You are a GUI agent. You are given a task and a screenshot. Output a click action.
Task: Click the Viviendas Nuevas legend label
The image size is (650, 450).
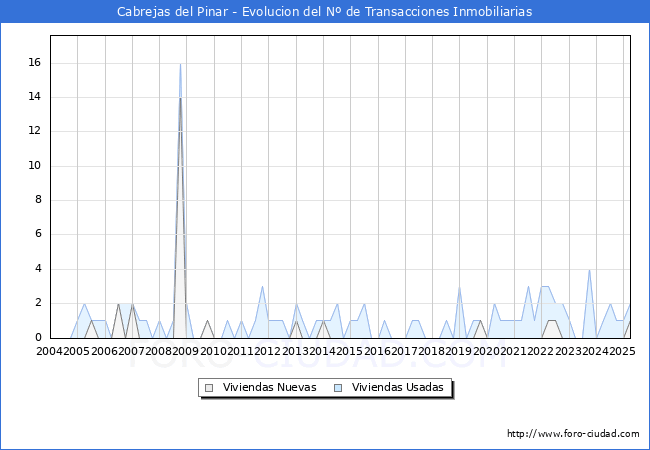pos(269,387)
